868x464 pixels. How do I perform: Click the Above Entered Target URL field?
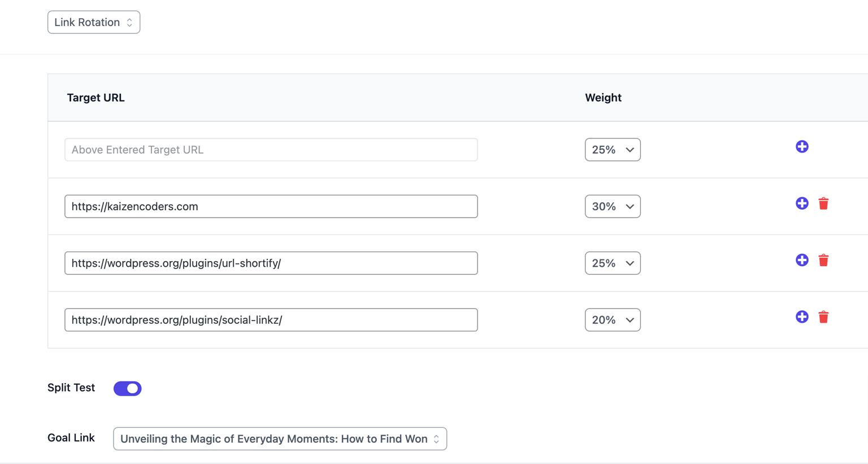coord(271,150)
